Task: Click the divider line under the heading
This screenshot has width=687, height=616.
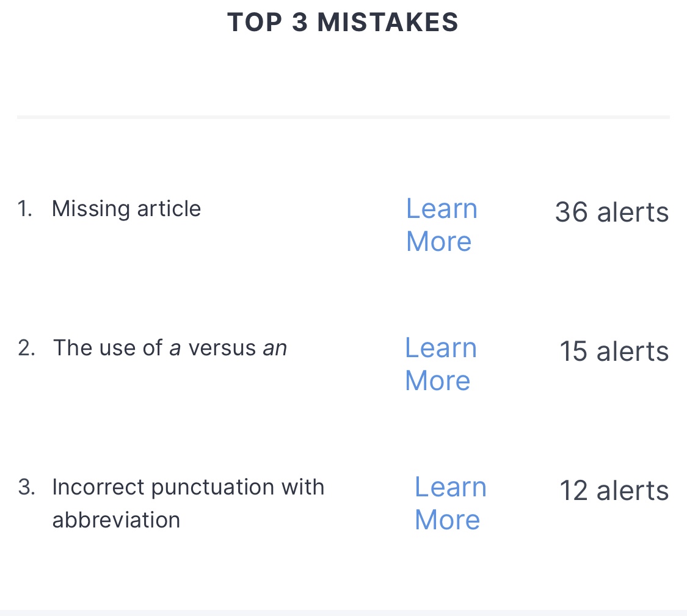Action: [343, 117]
